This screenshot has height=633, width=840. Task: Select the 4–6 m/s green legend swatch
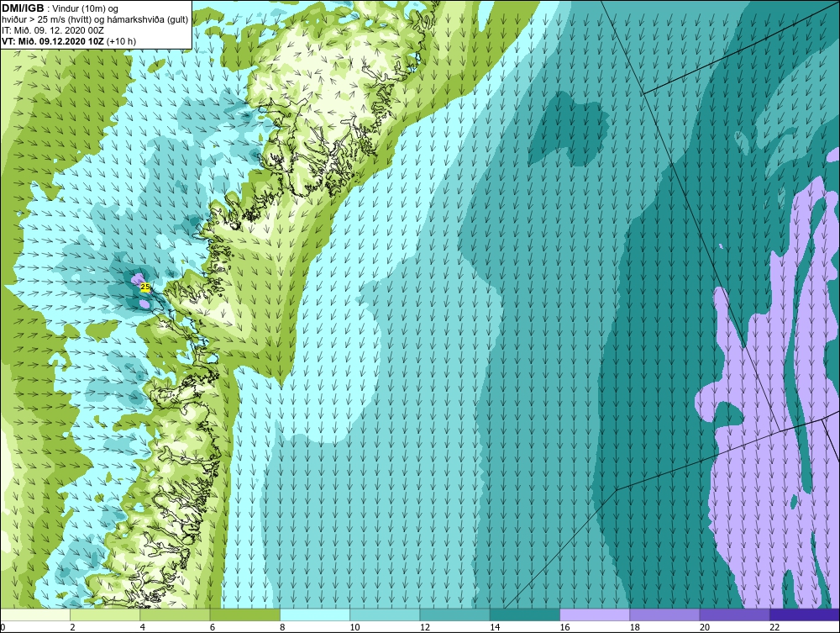click(x=175, y=615)
